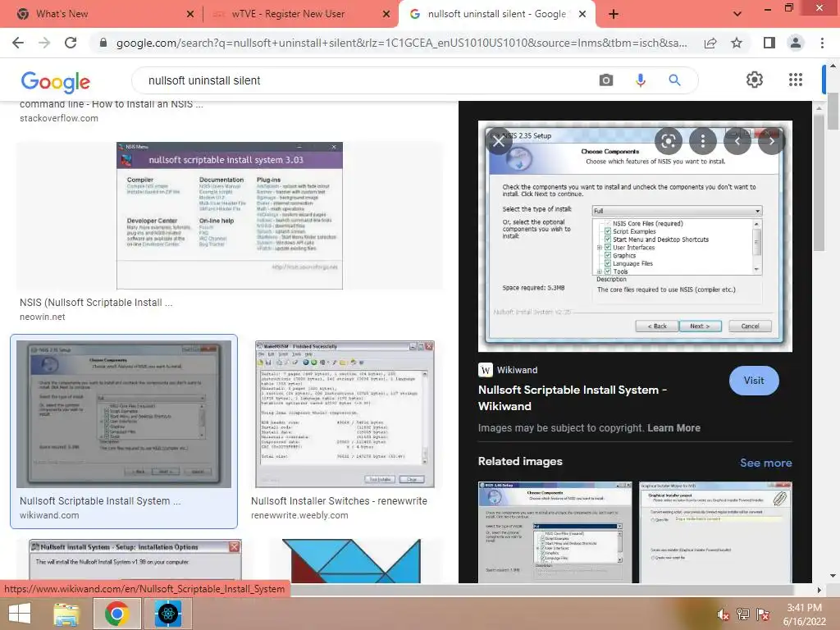
Task: Share this page icon in address bar
Action: pos(710,43)
